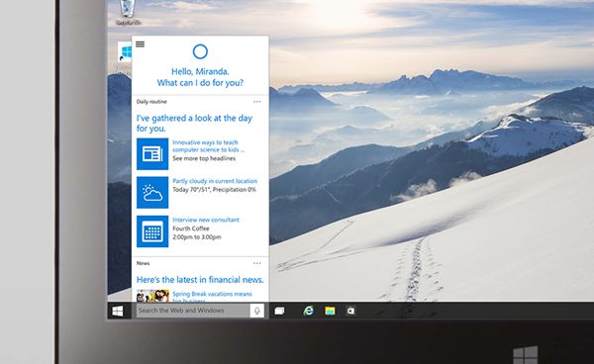Select the Recycle Bin desktop icon
Image resolution: width=594 pixels, height=364 pixels.
pos(128,13)
